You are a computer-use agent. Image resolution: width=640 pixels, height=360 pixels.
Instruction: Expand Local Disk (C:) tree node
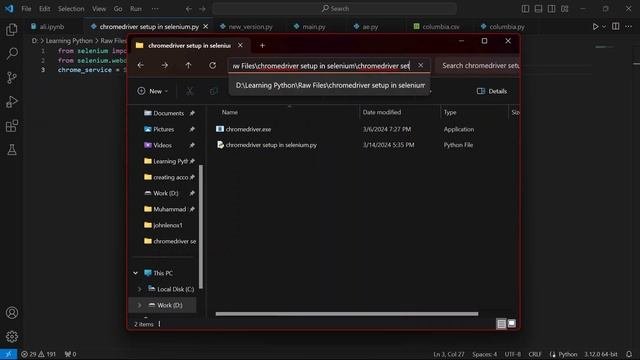[140, 289]
